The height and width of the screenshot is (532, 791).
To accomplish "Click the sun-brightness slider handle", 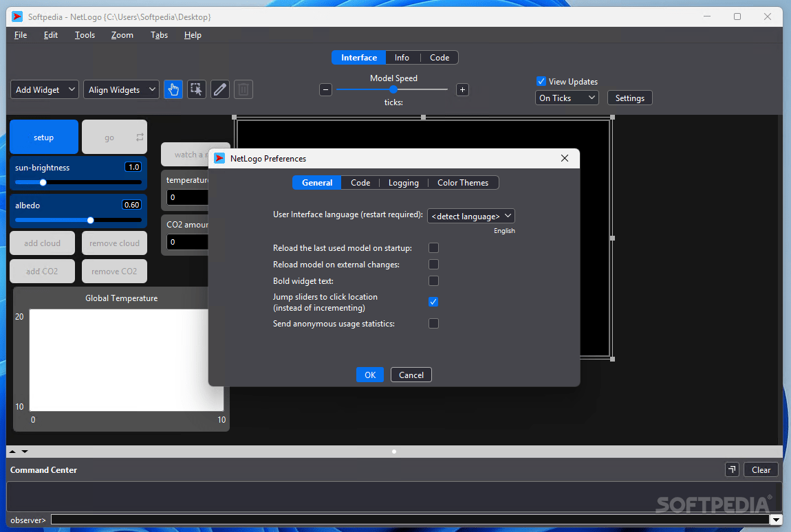I will pyautogui.click(x=43, y=183).
